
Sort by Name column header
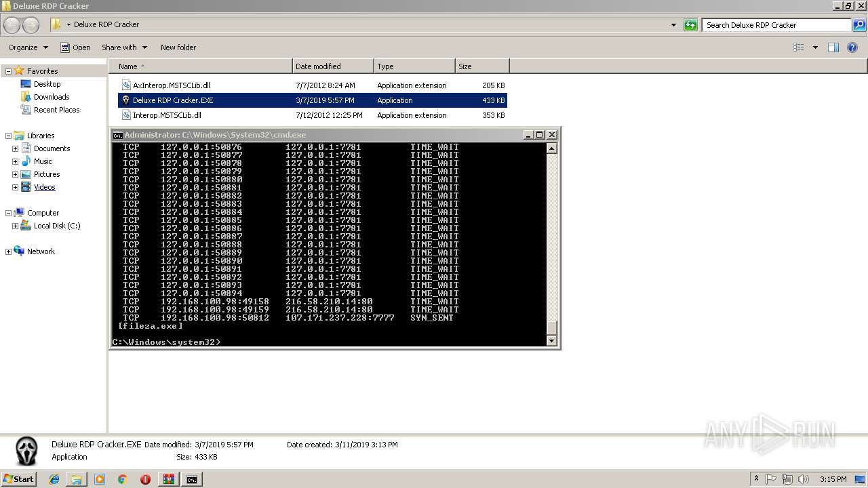tap(200, 66)
